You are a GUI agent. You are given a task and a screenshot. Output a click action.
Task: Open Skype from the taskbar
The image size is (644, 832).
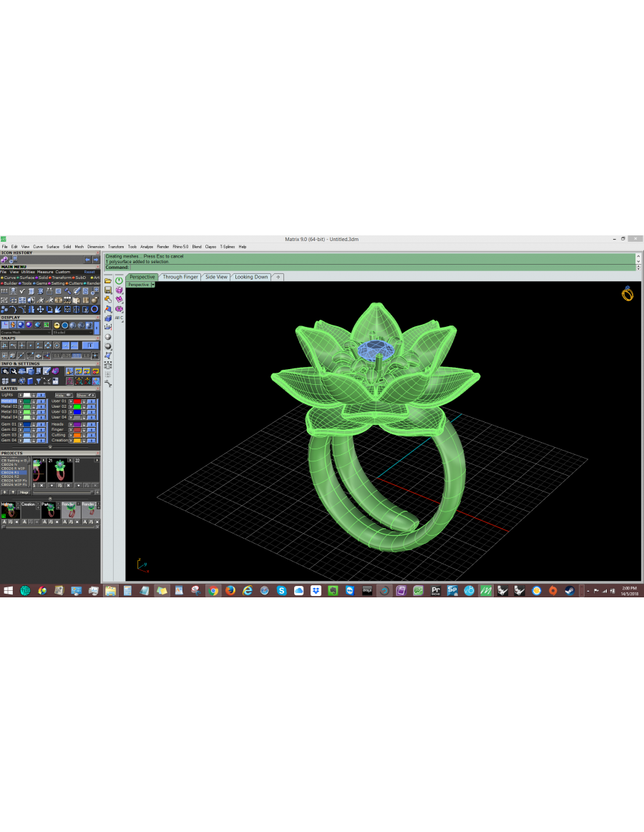click(x=281, y=590)
